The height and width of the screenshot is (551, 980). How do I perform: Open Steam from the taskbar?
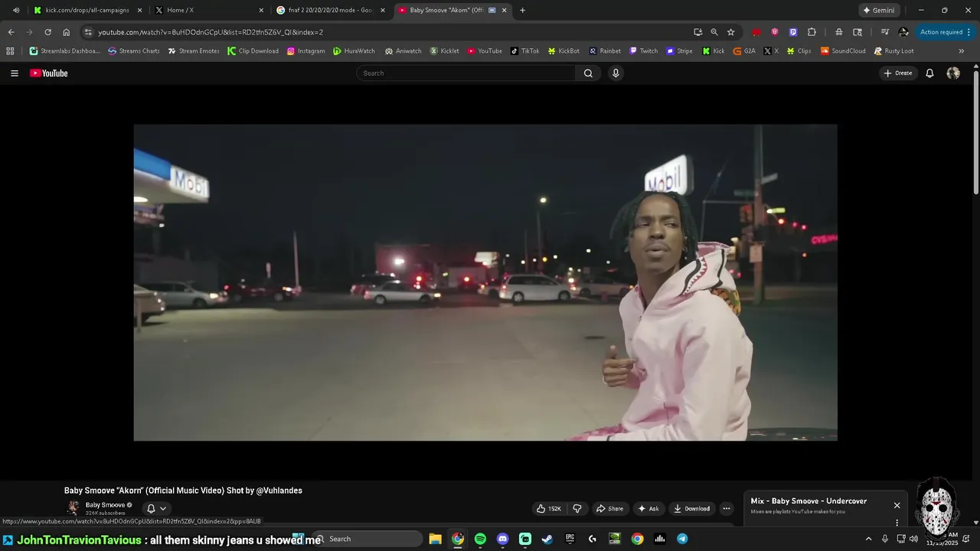pos(547,539)
